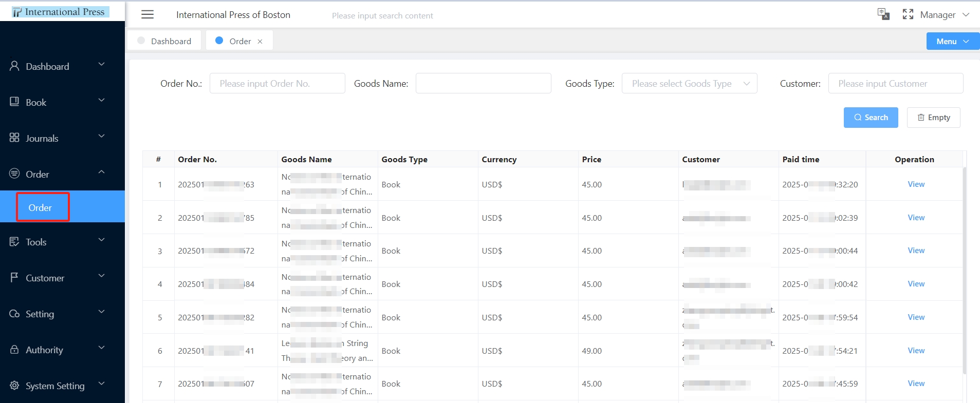Click the top search content field
The image size is (980, 403).
pyautogui.click(x=382, y=15)
